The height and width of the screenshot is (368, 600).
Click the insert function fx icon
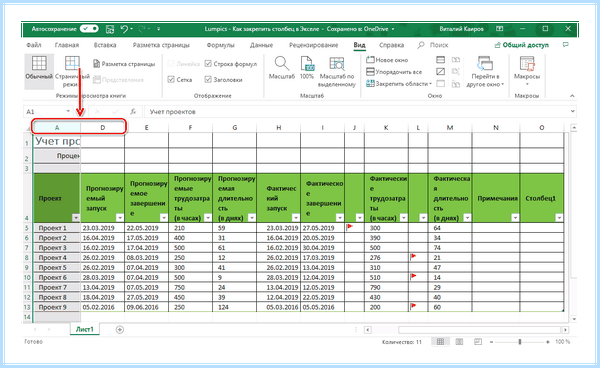[x=133, y=112]
